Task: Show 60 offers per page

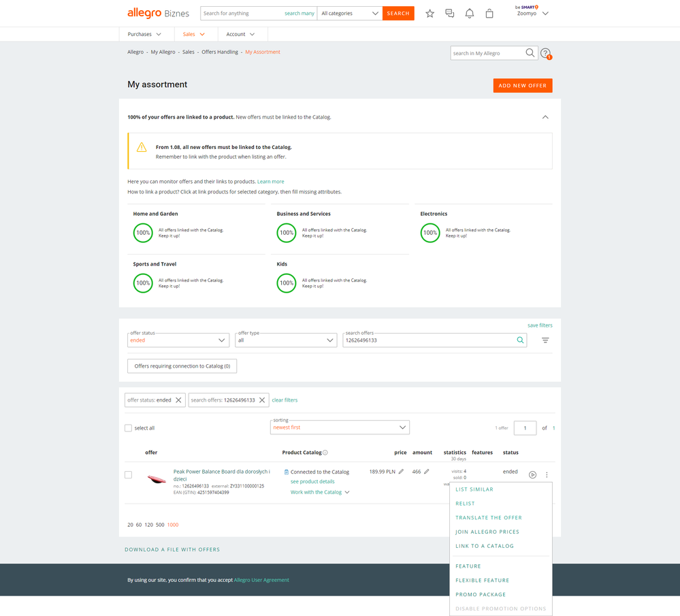Action: (139, 525)
